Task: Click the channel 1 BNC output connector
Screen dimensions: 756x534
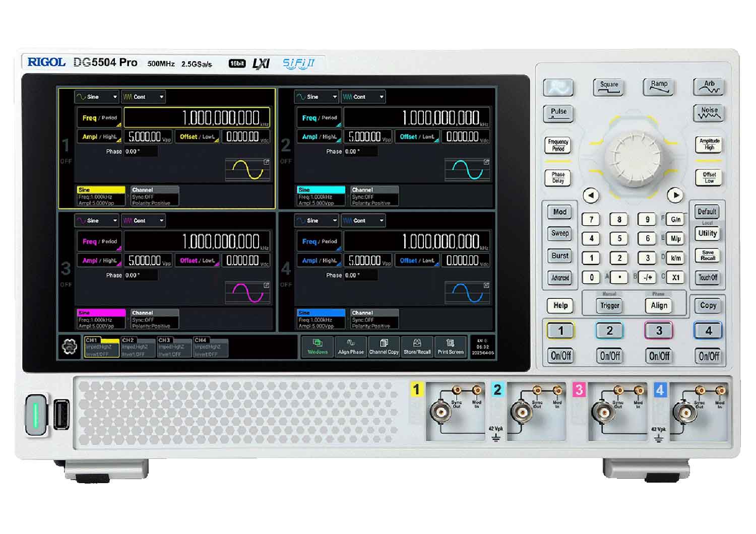Action: click(441, 413)
